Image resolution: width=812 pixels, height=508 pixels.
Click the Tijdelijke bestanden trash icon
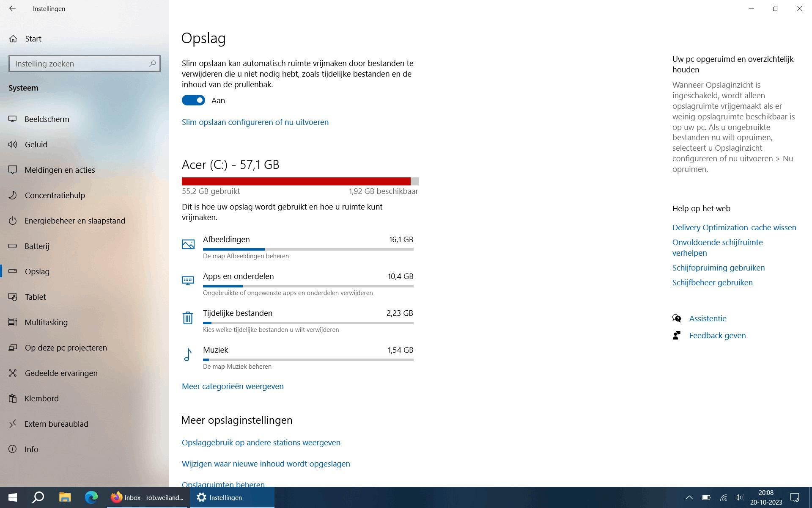tap(188, 318)
